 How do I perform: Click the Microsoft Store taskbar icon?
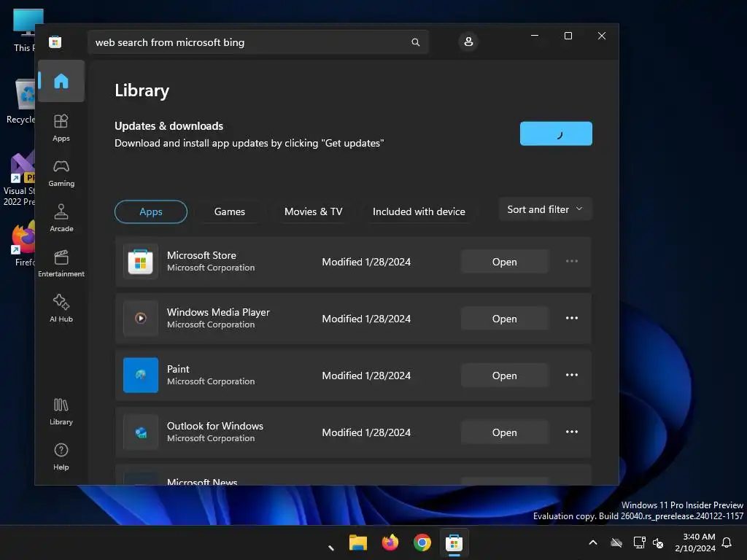pyautogui.click(x=454, y=542)
